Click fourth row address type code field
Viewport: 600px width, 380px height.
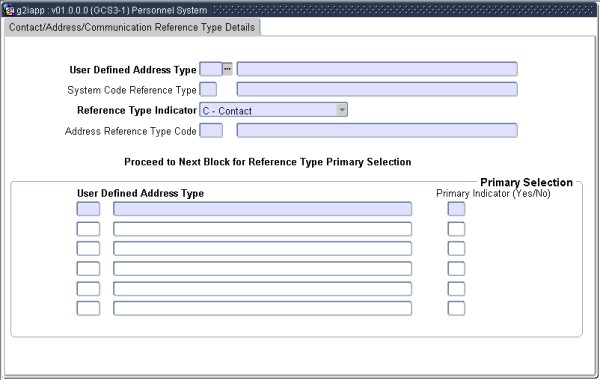click(x=88, y=269)
